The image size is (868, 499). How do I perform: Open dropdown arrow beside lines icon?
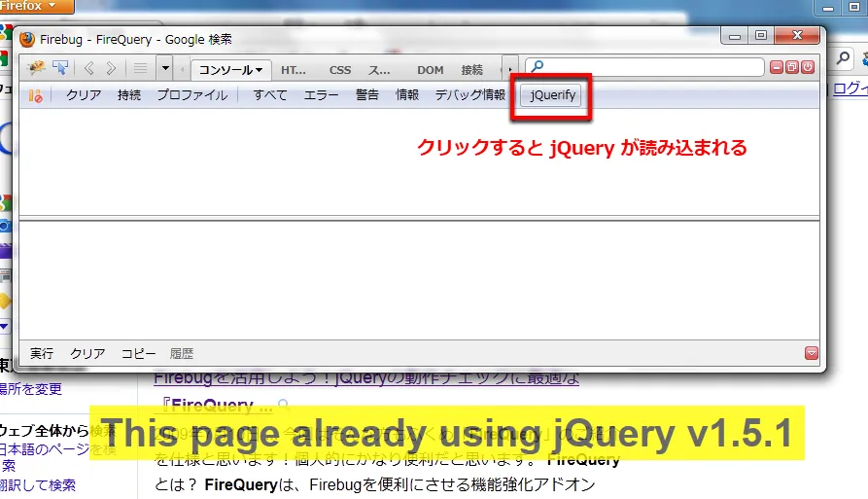(x=165, y=69)
